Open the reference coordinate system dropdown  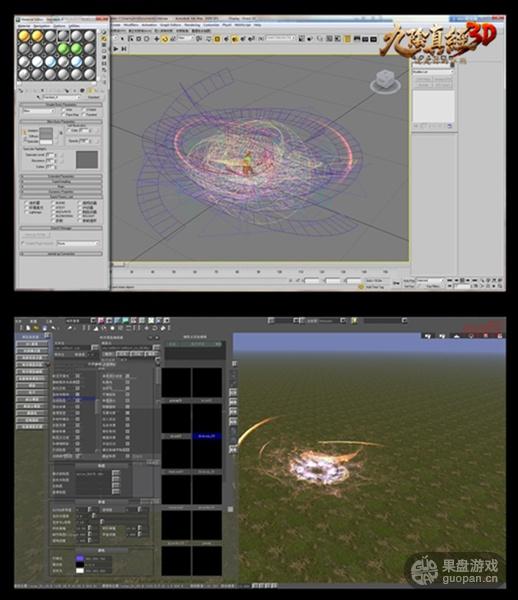[185, 39]
